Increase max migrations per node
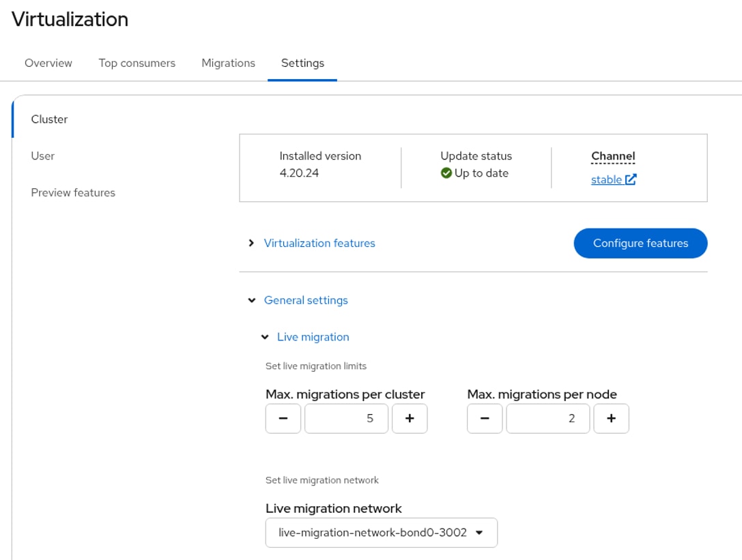The height and width of the screenshot is (560, 742). tap(612, 419)
